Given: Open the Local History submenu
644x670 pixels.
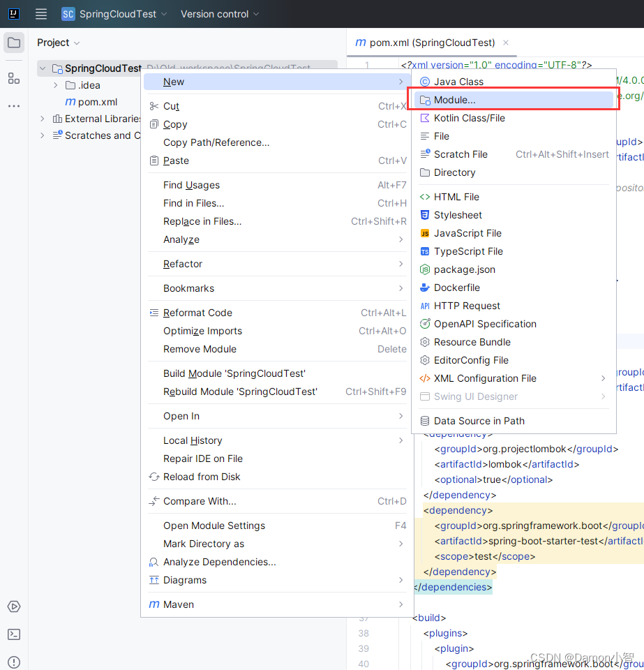Looking at the screenshot, I should [x=277, y=440].
